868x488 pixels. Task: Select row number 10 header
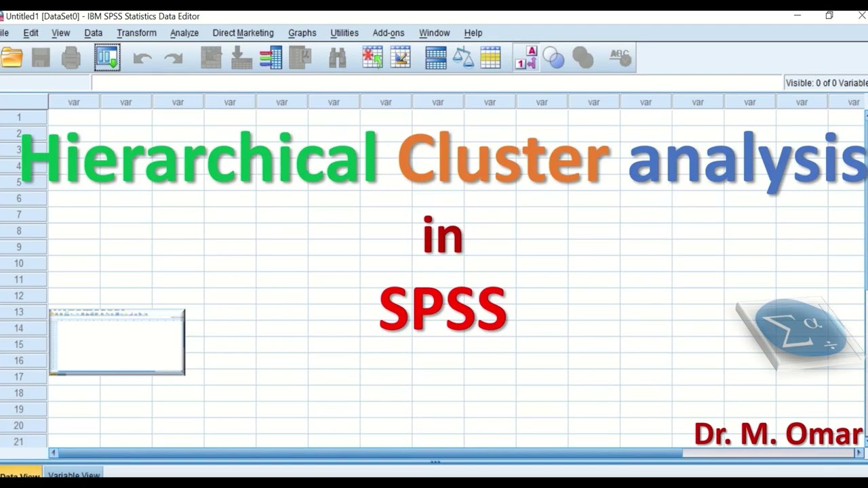[x=24, y=263]
